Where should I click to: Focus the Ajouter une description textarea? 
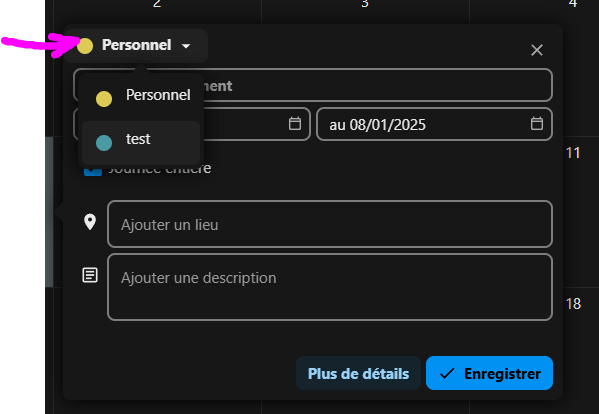pos(330,287)
